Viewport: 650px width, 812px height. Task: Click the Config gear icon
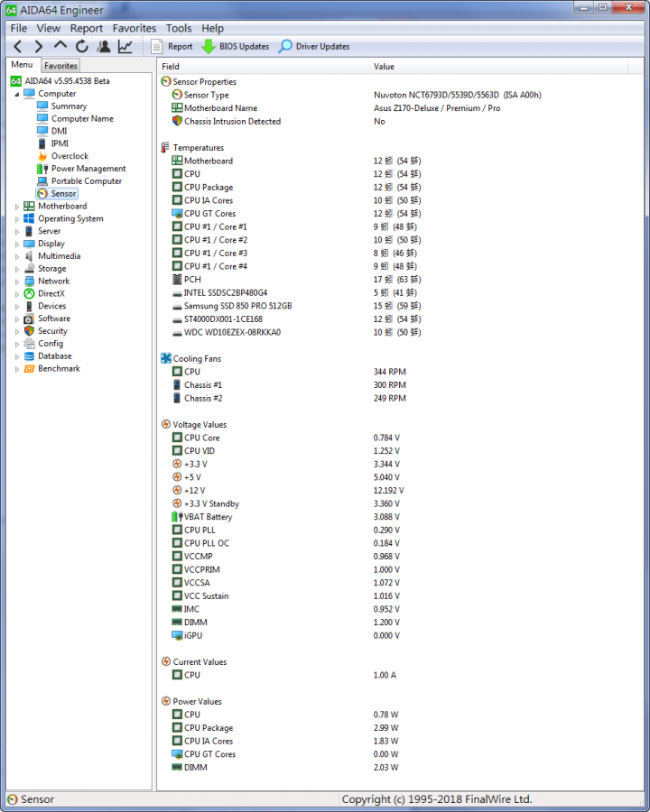click(x=29, y=344)
